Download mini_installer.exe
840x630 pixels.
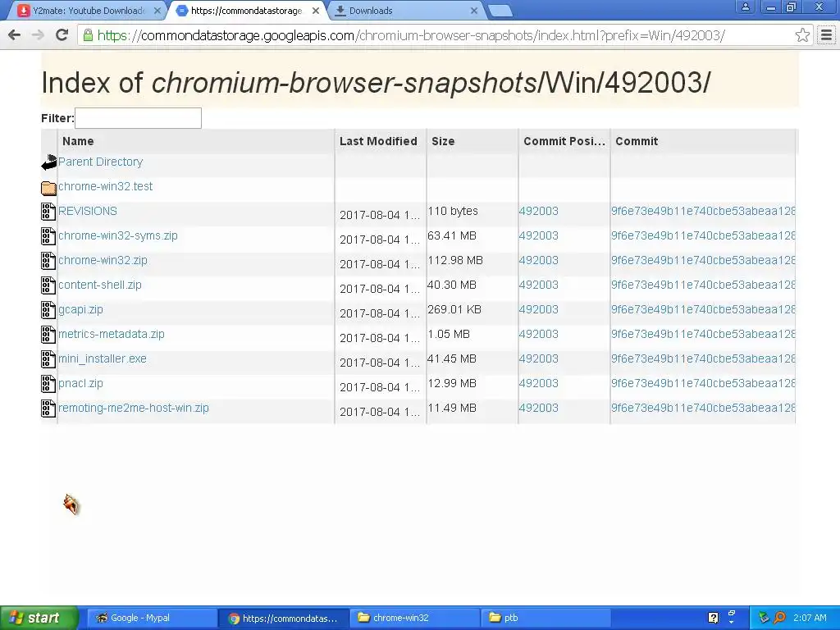coord(102,359)
